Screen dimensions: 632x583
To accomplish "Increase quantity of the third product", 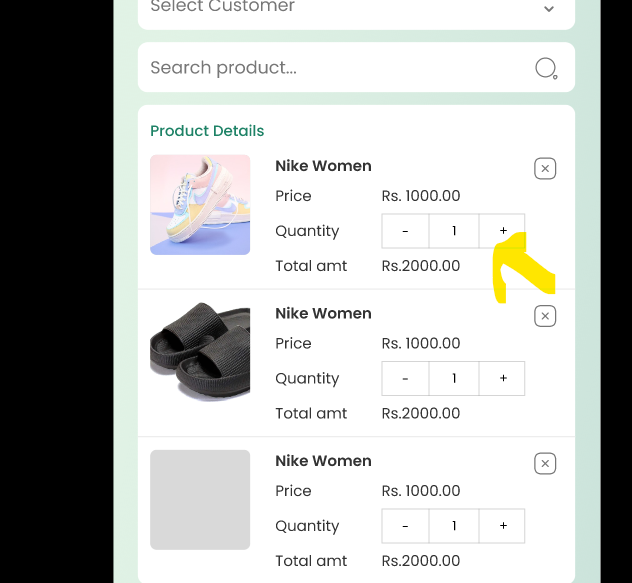I will (x=502, y=526).
